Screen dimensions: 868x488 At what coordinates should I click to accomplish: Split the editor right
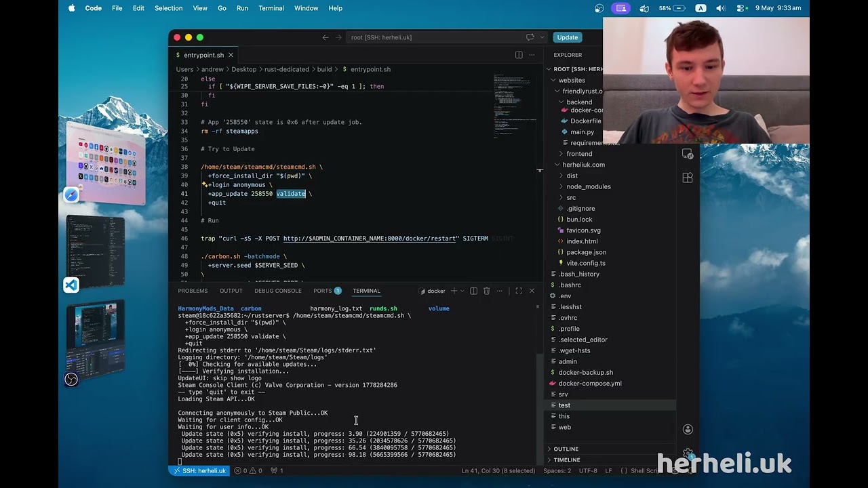tap(519, 55)
